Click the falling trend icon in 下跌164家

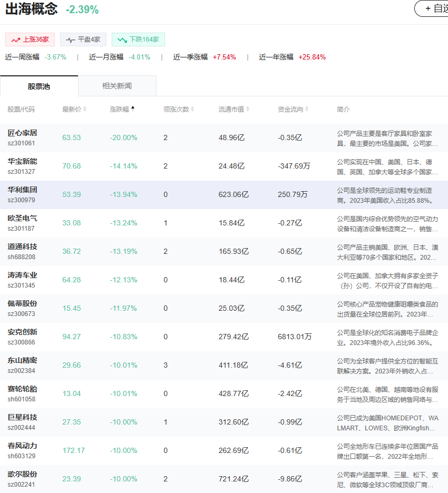[x=122, y=40]
